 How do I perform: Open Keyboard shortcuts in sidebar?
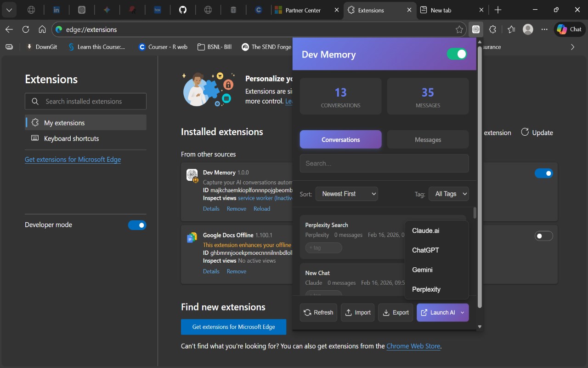[x=86, y=138]
